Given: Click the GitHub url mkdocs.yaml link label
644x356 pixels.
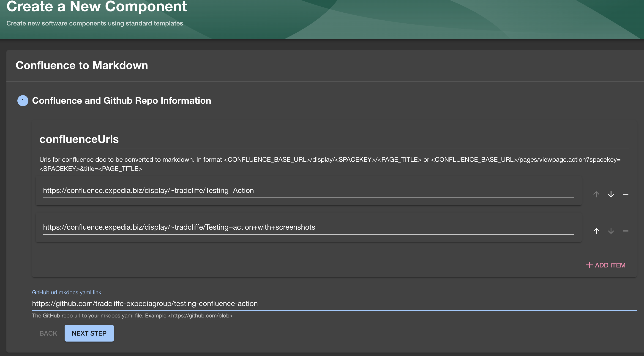Looking at the screenshot, I should (x=66, y=292).
